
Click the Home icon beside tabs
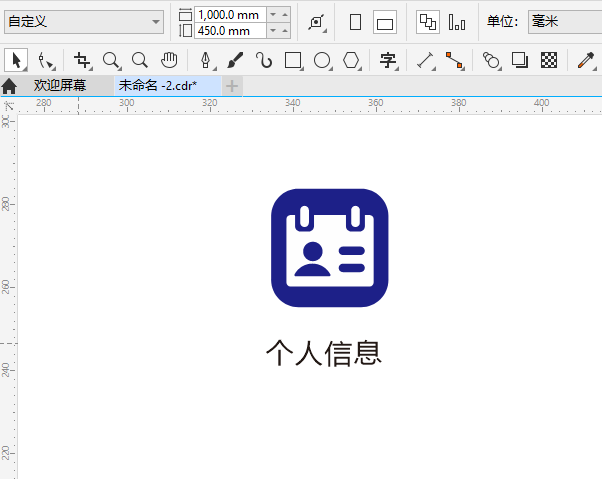tap(9, 86)
